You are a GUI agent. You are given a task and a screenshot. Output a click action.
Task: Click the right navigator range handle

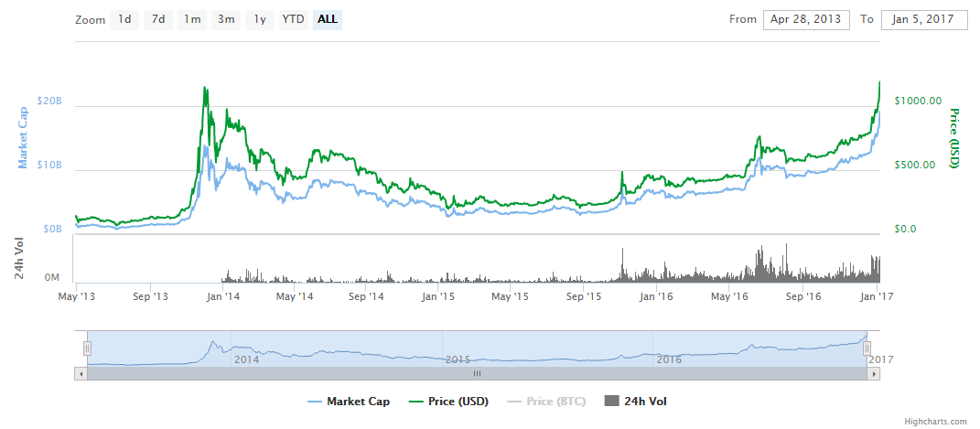click(867, 349)
